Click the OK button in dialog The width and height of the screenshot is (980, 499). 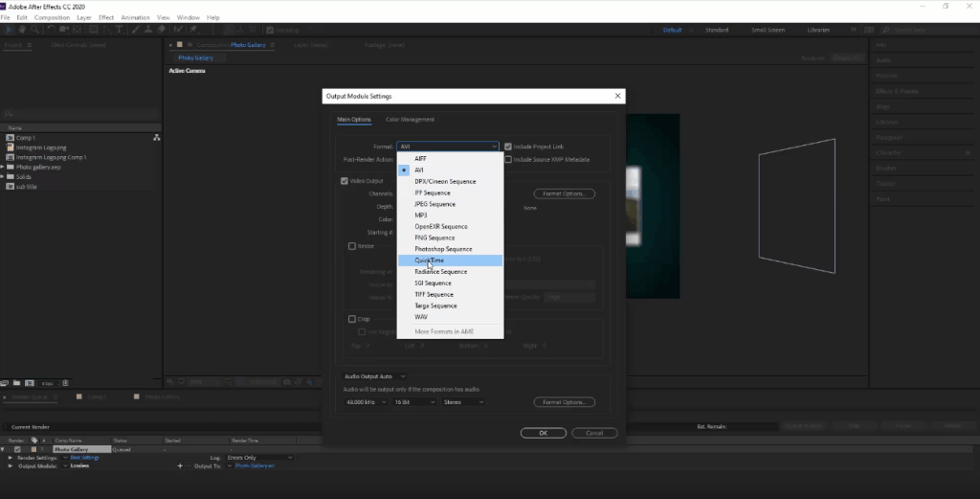pos(544,433)
